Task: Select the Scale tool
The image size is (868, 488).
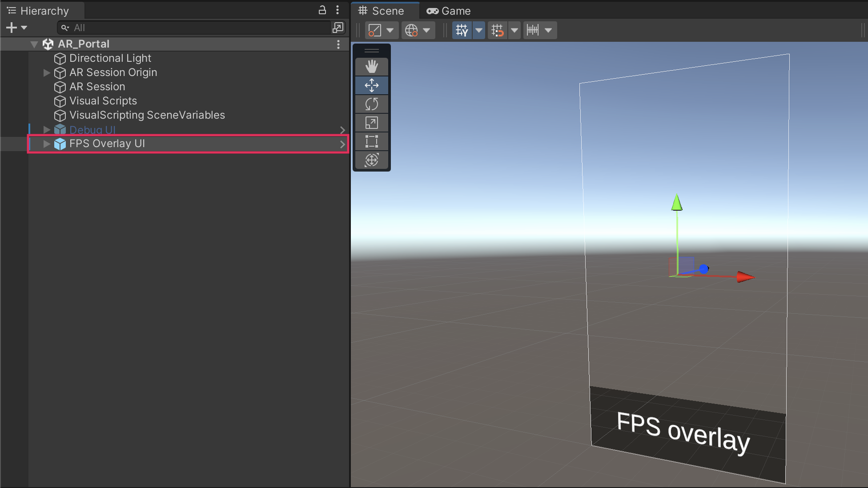Action: pos(371,123)
